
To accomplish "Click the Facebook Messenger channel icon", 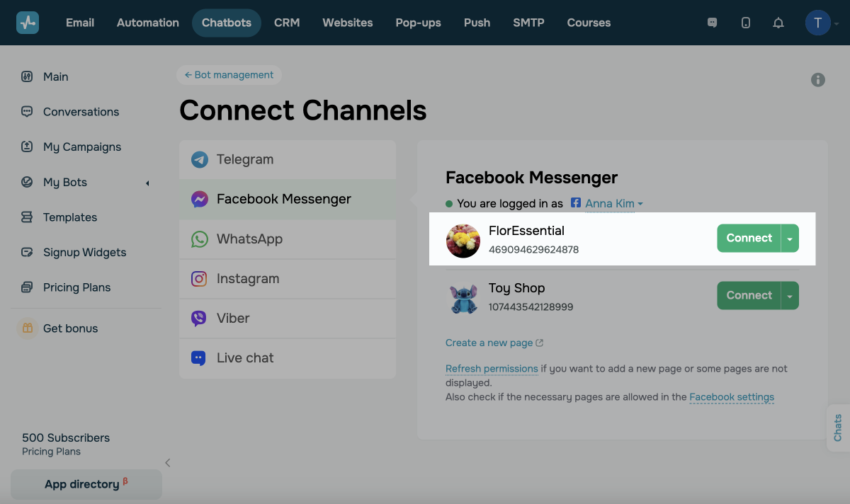I will coord(200,199).
